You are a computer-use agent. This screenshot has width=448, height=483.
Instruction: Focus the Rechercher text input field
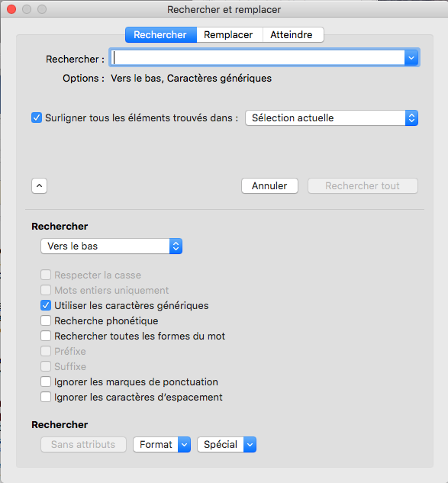click(x=258, y=57)
